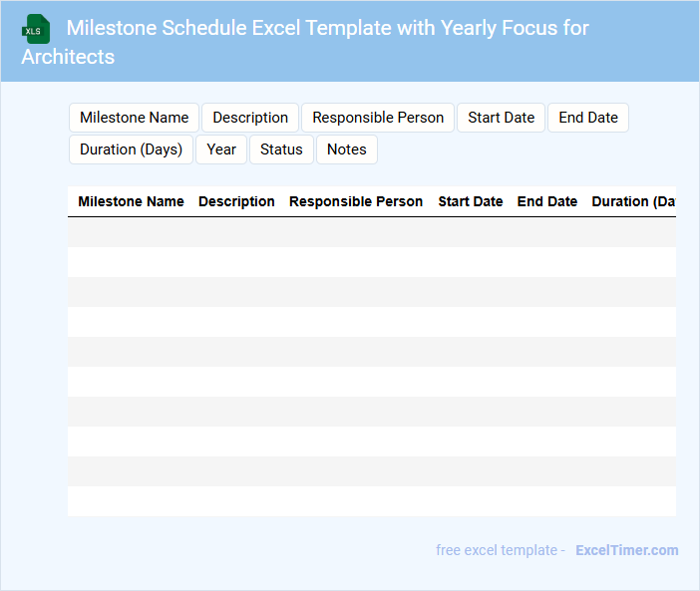Screen dimensions: 700x591
Task: Click the page title heading text
Action: click(x=327, y=28)
